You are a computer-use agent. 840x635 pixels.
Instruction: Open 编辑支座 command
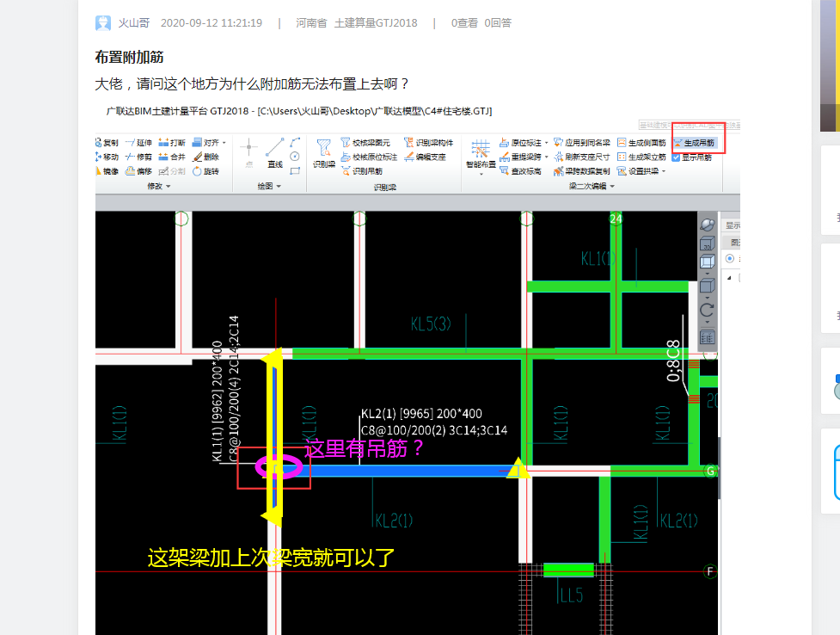pos(425,157)
